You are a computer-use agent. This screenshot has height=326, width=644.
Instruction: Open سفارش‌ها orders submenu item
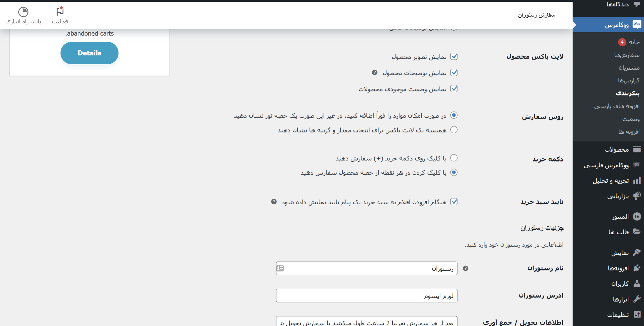pyautogui.click(x=627, y=55)
